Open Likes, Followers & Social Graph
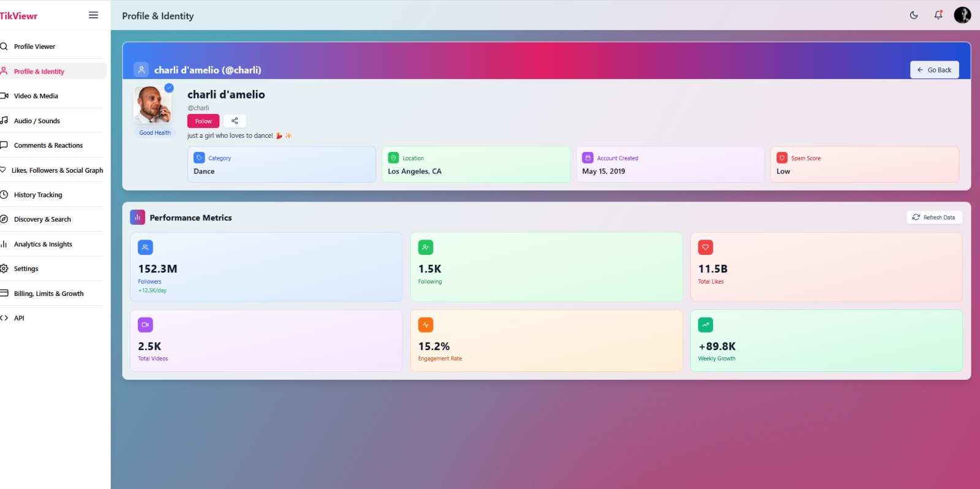Image resolution: width=980 pixels, height=489 pixels. pos(51,170)
